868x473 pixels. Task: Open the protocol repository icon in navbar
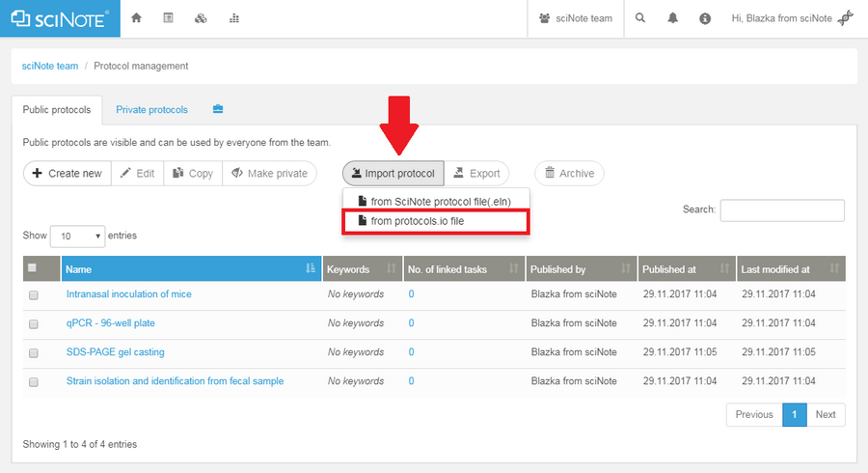pyautogui.click(x=168, y=18)
